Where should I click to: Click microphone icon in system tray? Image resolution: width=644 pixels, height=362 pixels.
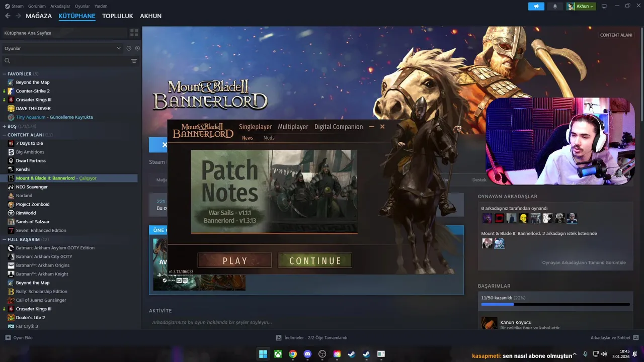pyautogui.click(x=585, y=354)
